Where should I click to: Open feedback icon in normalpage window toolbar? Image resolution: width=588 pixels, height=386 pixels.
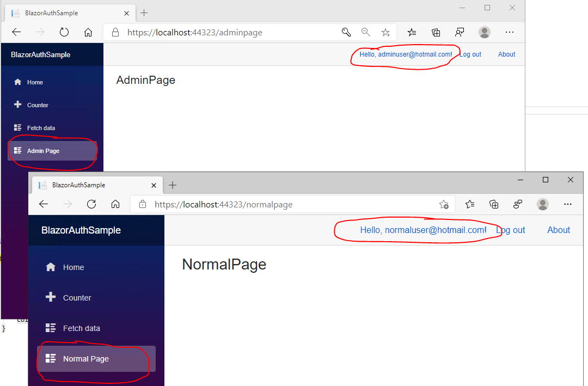518,204
